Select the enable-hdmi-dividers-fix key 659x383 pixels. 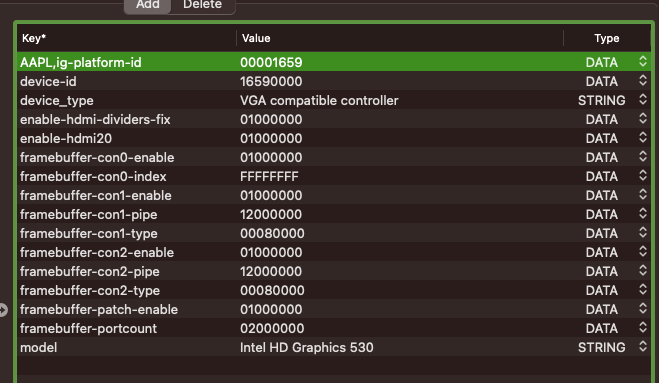point(95,120)
